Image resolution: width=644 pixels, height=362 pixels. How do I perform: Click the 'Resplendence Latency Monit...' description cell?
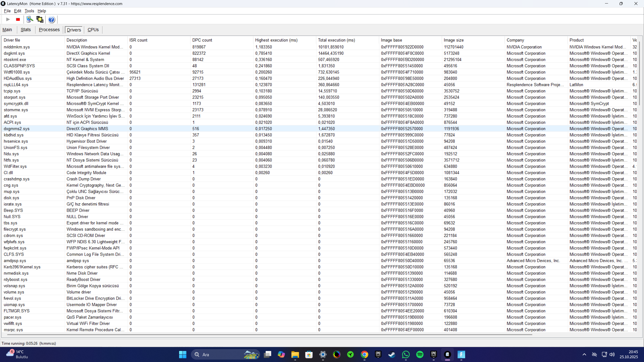[x=95, y=85]
